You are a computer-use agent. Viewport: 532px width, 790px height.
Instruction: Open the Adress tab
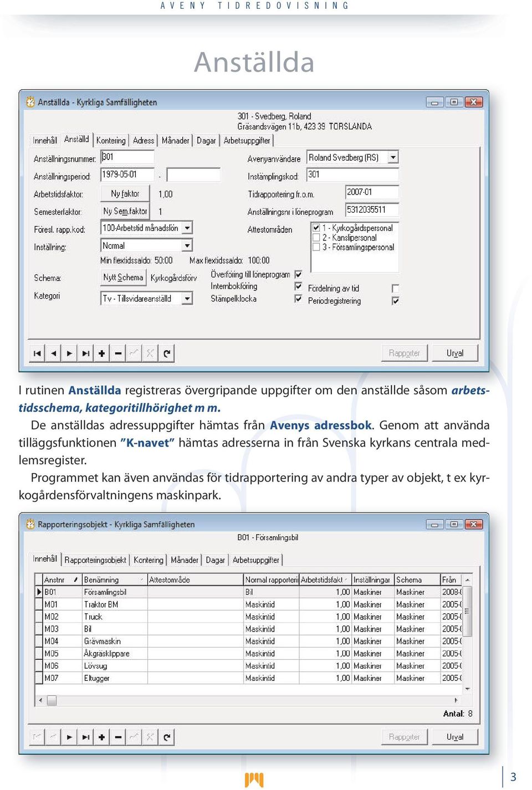click(144, 141)
